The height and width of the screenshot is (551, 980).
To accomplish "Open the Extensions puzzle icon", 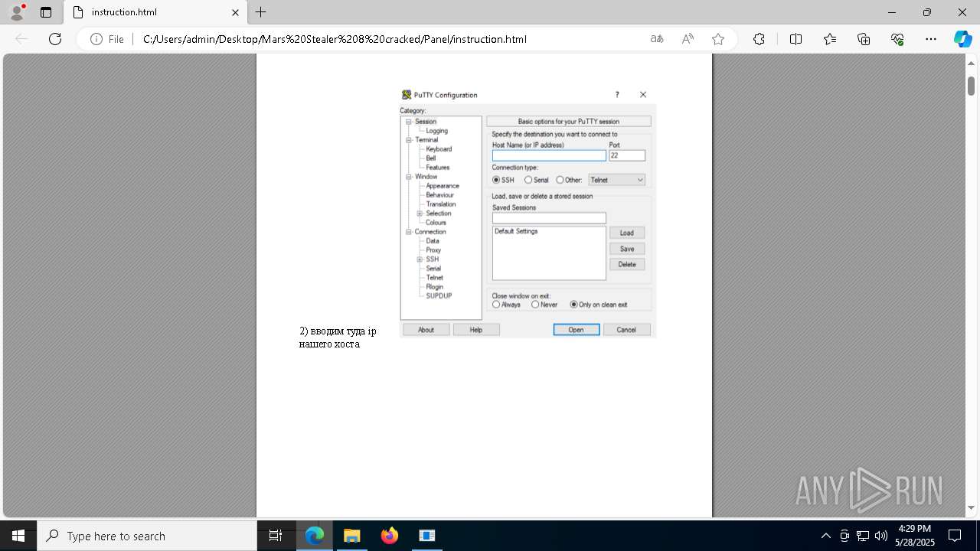I will tap(759, 39).
